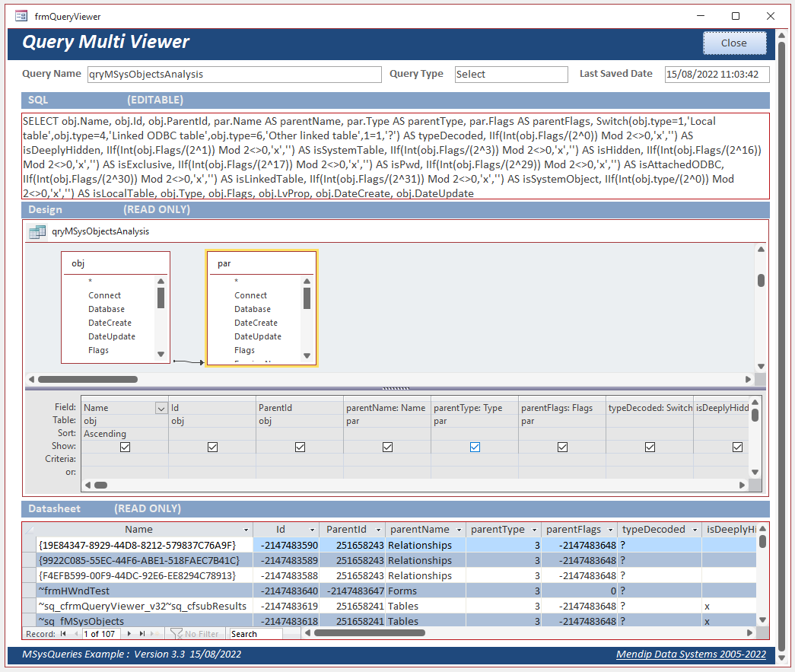Toggle Show checkbox for parentType: Type
Image resolution: width=795 pixels, height=672 pixels.
475,447
